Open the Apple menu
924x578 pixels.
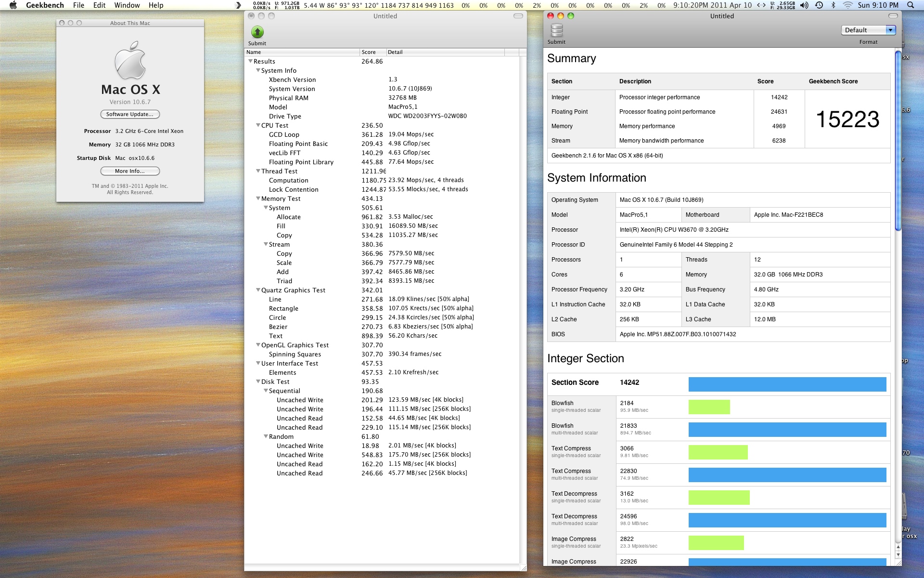pyautogui.click(x=13, y=5)
